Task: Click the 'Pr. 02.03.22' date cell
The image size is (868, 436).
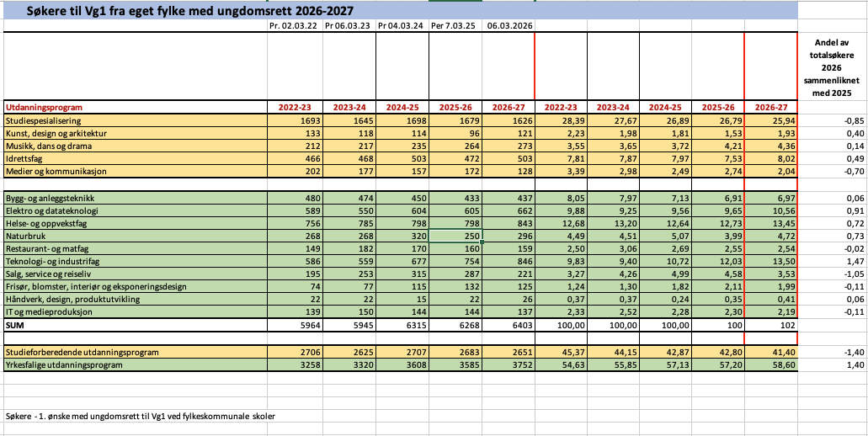Action: pos(294,26)
